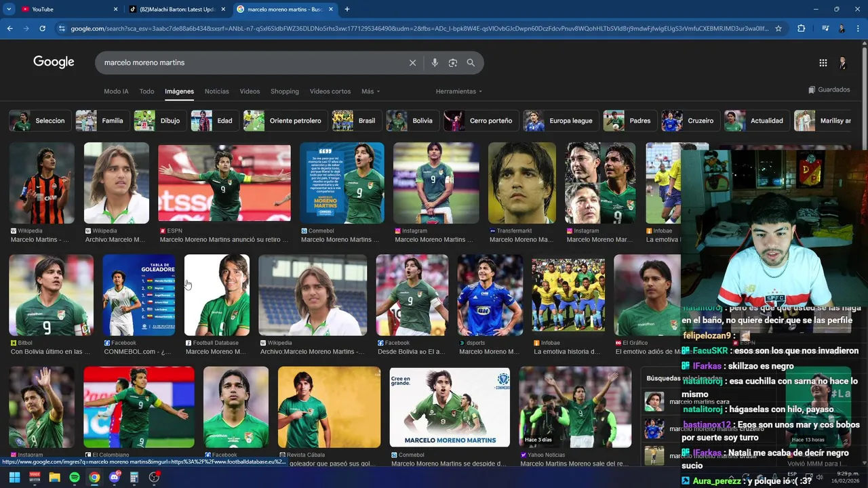The image size is (868, 488).
Task: Open the Calculator from the taskbar
Action: [134, 477]
